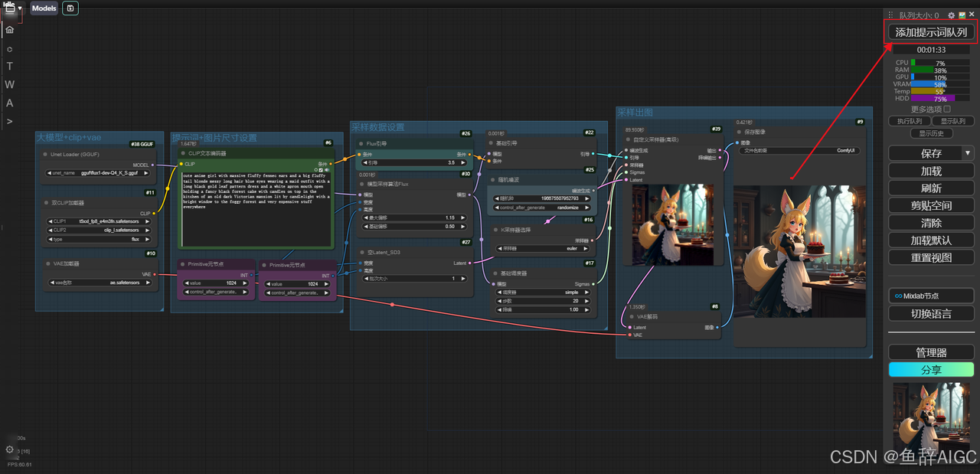Click the 加载默认 button
This screenshot has width=980, height=474.
coord(931,240)
